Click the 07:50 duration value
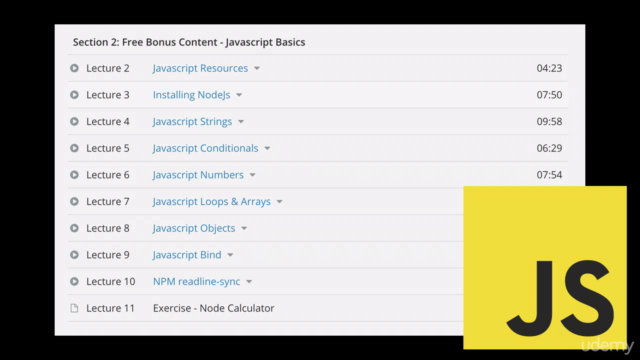Screen dimensions: 640x360 [x=549, y=95]
